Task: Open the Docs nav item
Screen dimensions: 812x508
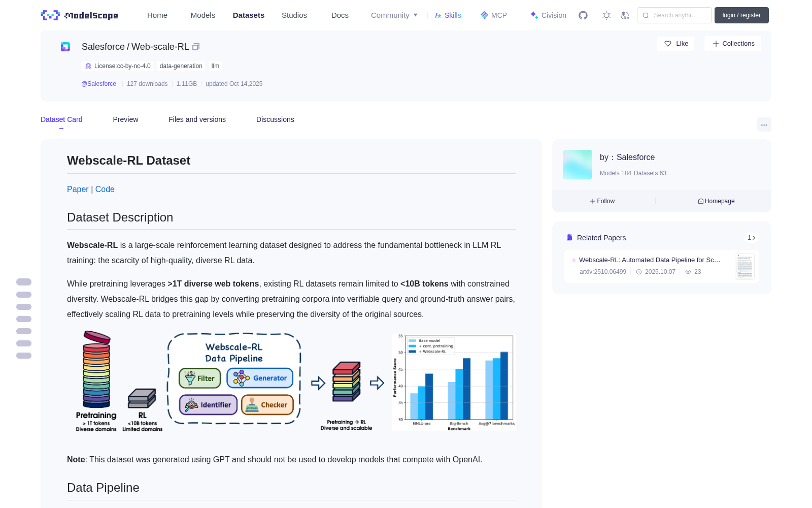Action: [340, 15]
